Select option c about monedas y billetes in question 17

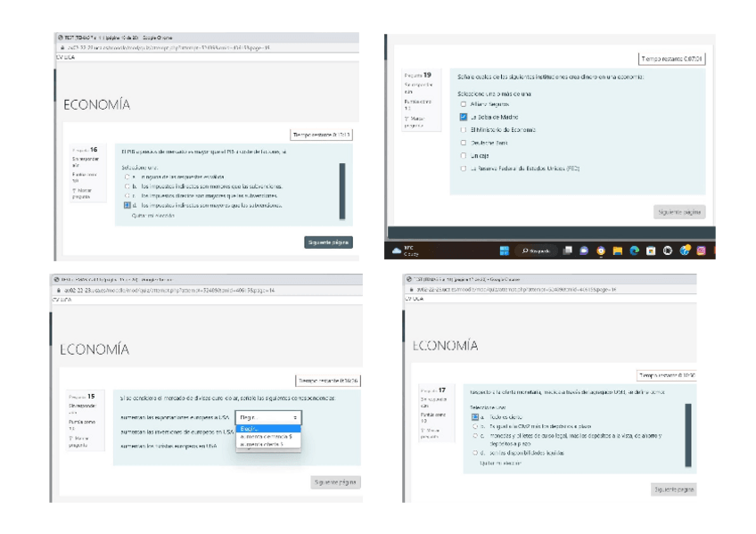coord(475,436)
